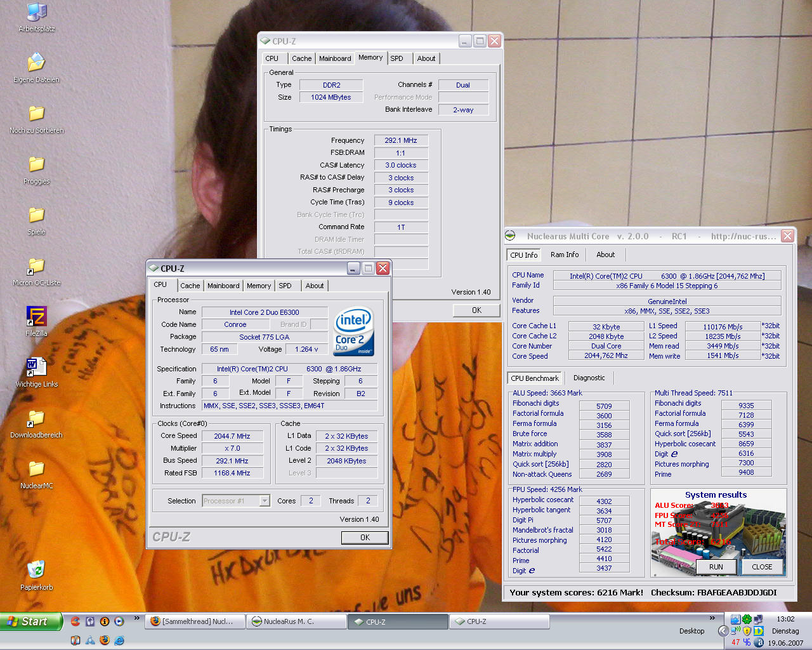Click the 292.1 MHz memory Frequency field
Screen dimensions: 812x650
(401, 140)
